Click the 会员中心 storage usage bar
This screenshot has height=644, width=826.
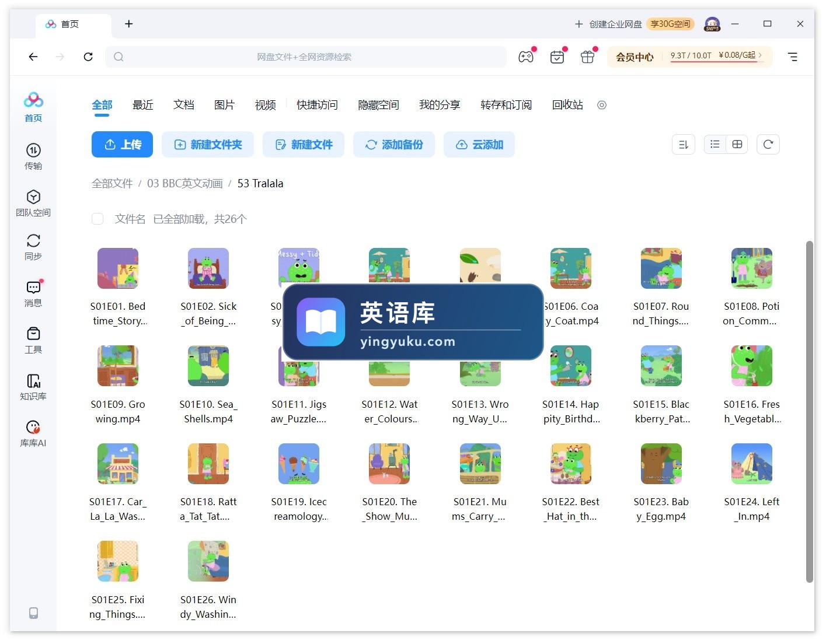689,57
